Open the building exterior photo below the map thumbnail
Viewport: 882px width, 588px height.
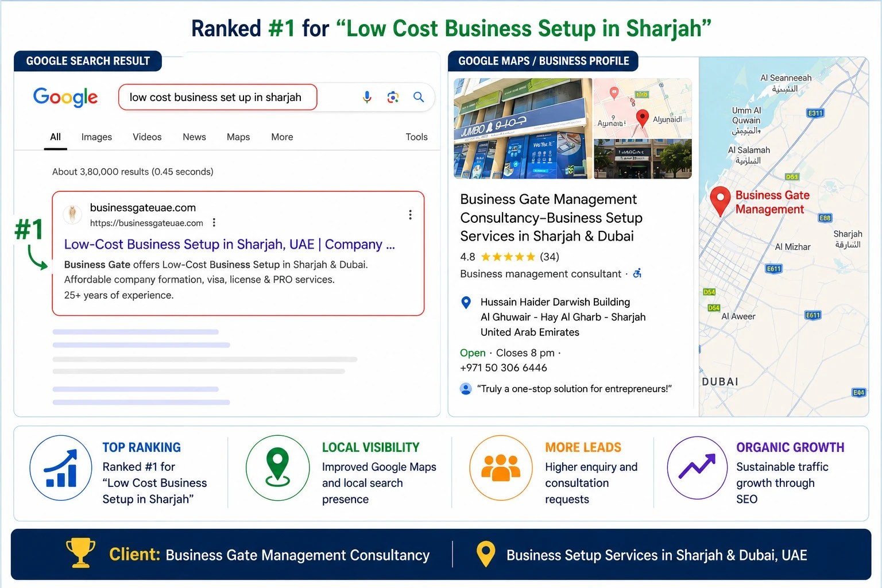[x=643, y=159]
